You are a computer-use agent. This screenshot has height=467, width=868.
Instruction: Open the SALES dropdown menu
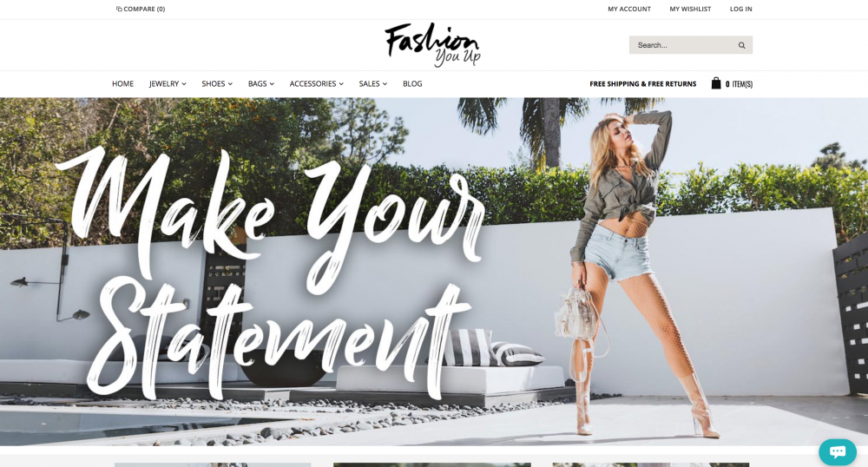click(x=373, y=83)
